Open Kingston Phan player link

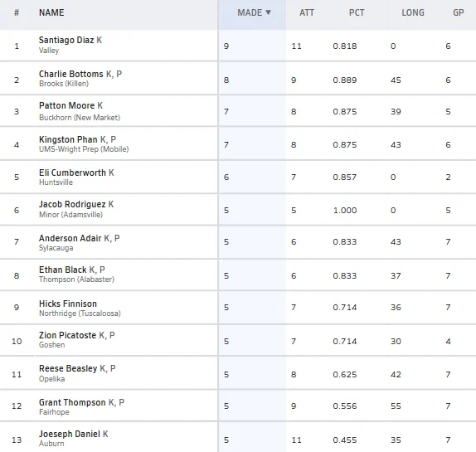pyautogui.click(x=68, y=139)
